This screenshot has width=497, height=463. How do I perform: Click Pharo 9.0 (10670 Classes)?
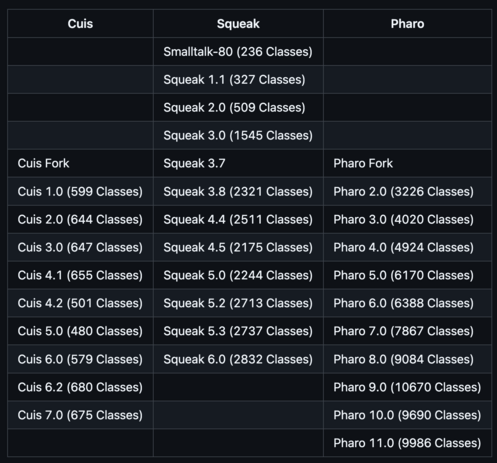click(x=407, y=387)
